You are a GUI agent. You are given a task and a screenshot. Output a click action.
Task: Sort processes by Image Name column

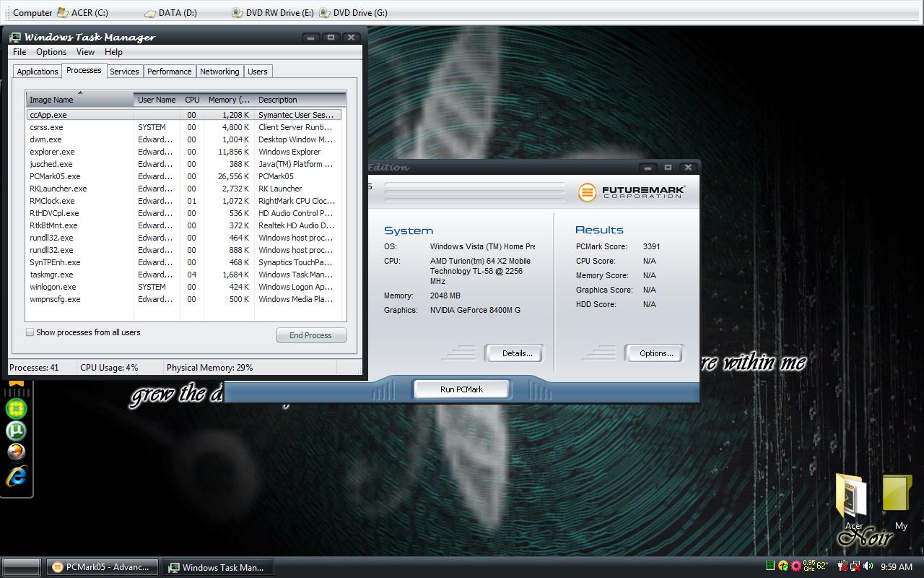(x=79, y=100)
